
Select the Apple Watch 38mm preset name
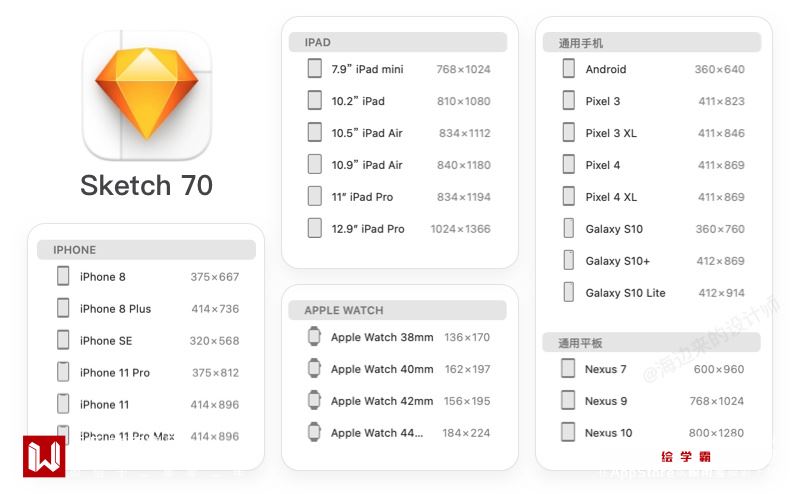tap(382, 337)
